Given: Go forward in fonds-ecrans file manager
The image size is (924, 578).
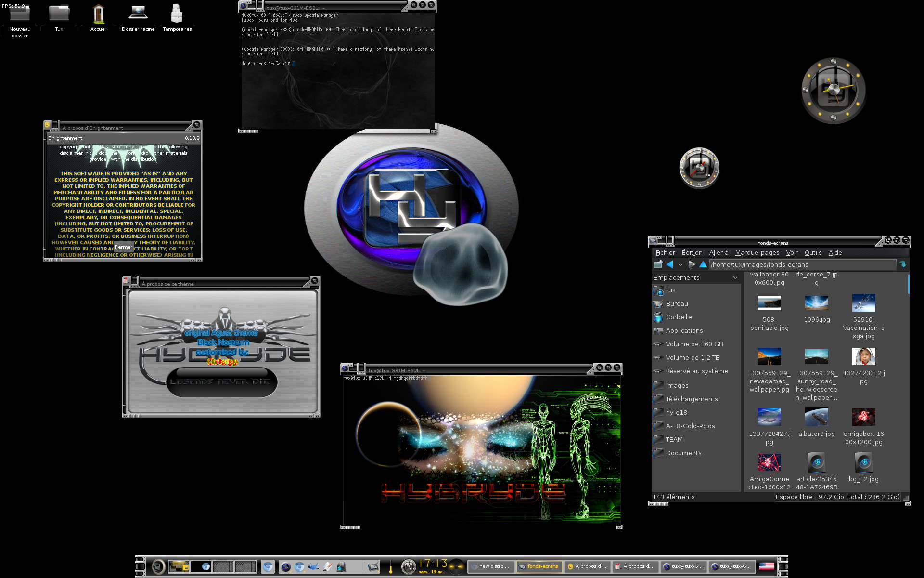Looking at the screenshot, I should [x=692, y=264].
